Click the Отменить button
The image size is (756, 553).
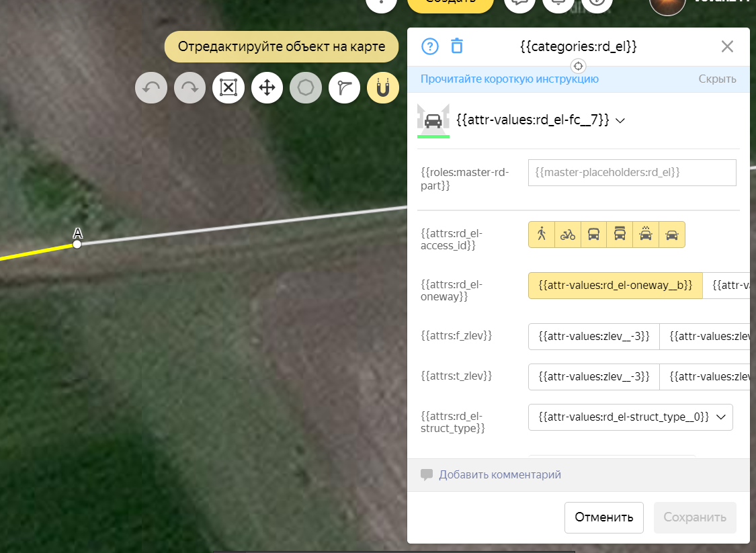coord(604,518)
